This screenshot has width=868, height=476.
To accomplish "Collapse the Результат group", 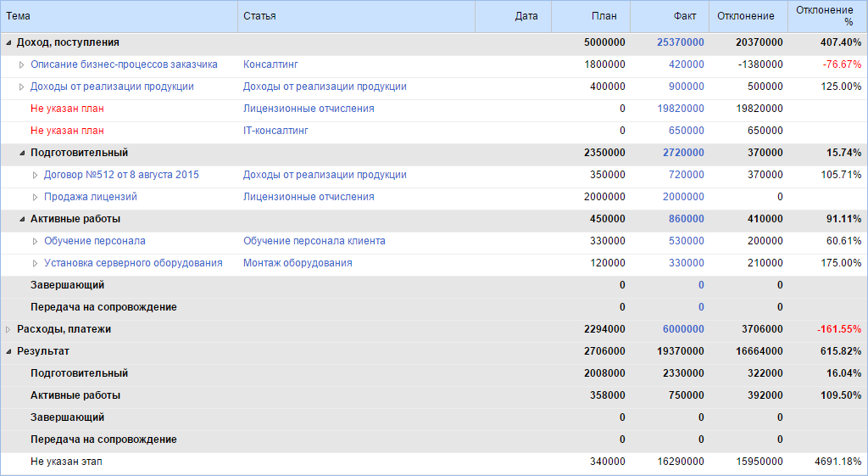I will click(x=8, y=351).
